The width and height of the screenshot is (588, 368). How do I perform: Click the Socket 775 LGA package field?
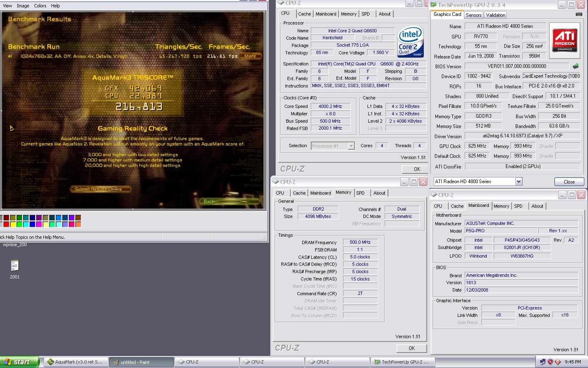352,45
